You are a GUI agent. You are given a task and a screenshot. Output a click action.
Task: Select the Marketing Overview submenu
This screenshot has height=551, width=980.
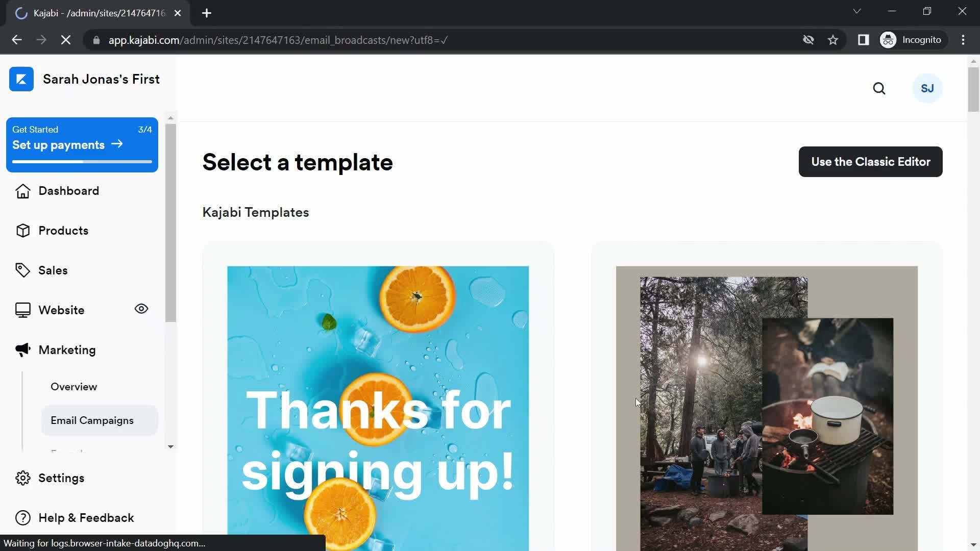coord(73,386)
